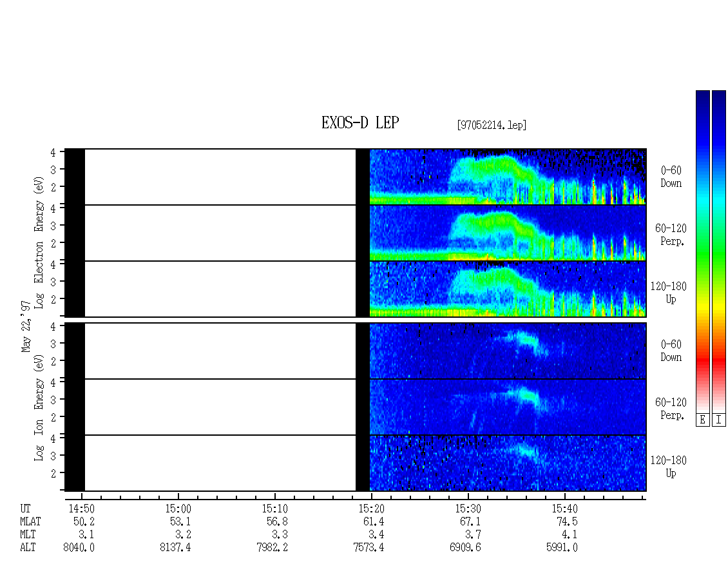Screen dimensions: 728x564
Task: Click the 15:10 UT tick label
Action: (275, 509)
